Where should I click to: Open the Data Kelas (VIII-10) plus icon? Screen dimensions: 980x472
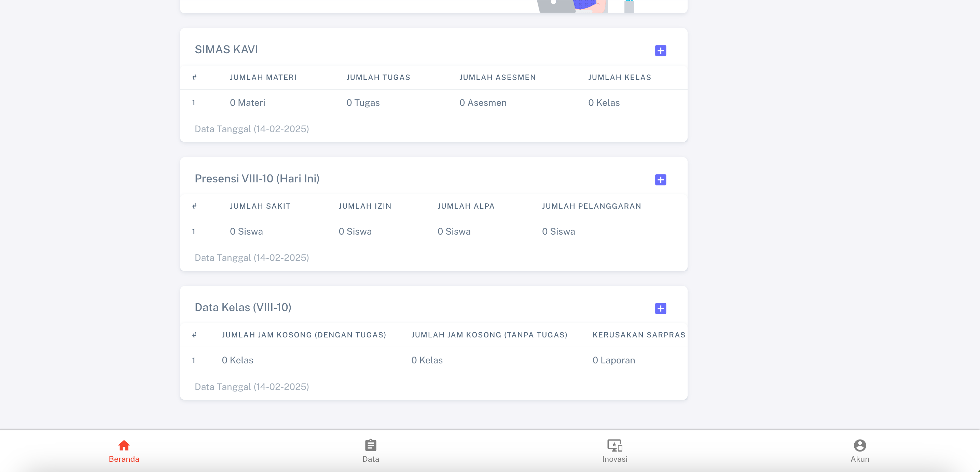click(660, 308)
